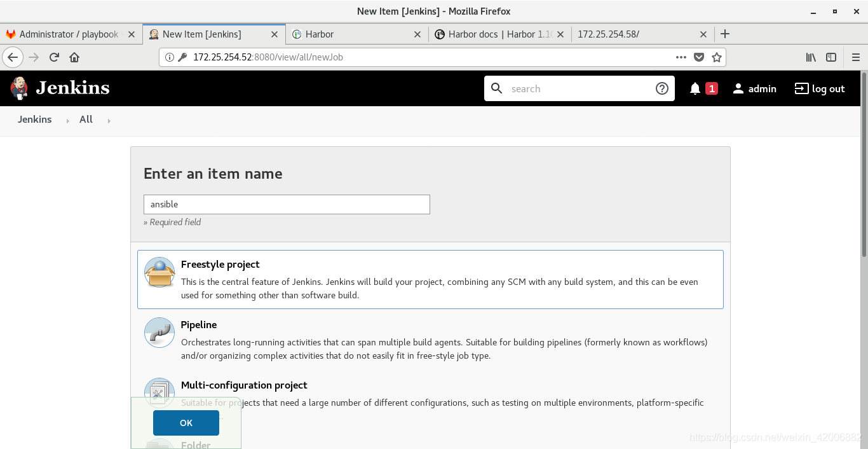Switch to the 172.25.254.58 tab
This screenshot has width=868, height=449.
pos(642,34)
